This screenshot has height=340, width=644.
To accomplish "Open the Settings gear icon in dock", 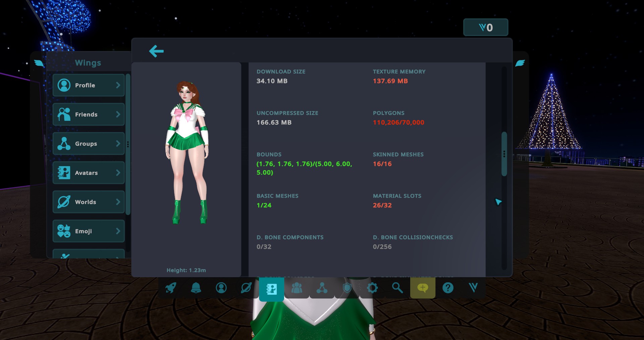I will pos(372,288).
